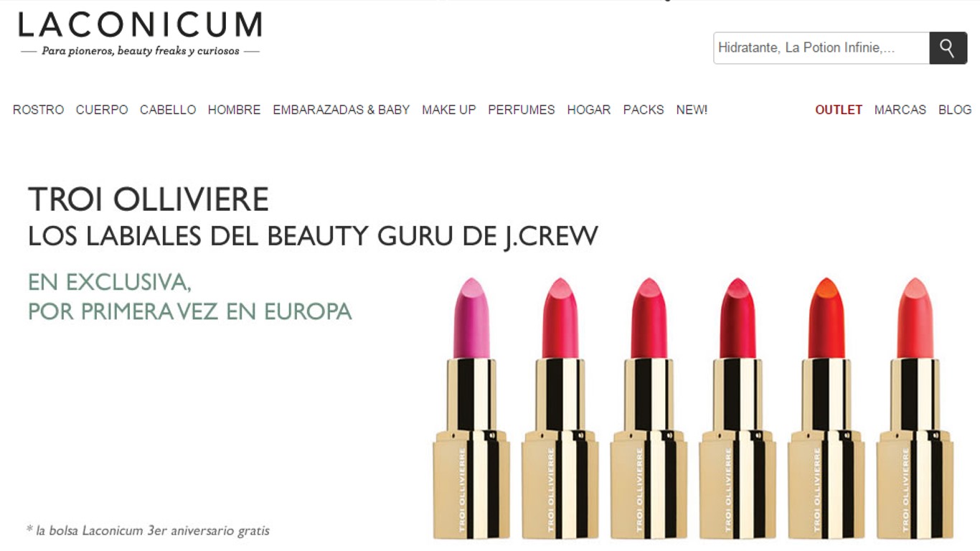Select the pink lilac lipstick
Image resolution: width=980 pixels, height=551 pixels.
pos(471,408)
